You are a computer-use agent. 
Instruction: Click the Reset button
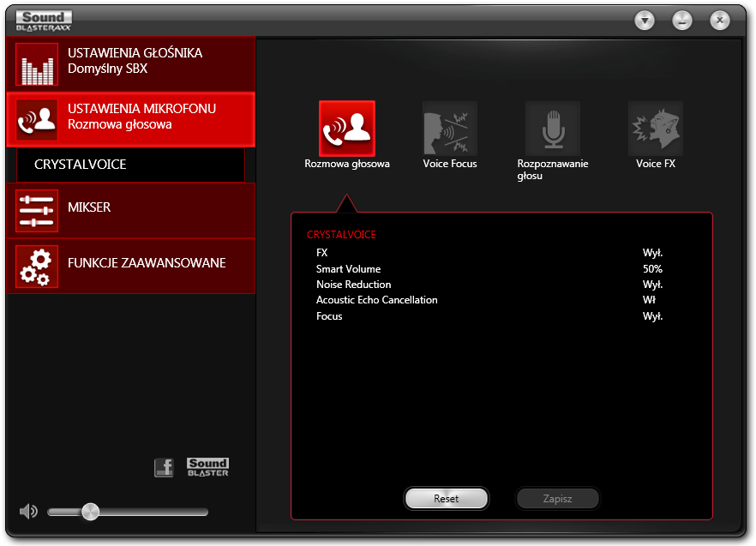[x=447, y=498]
